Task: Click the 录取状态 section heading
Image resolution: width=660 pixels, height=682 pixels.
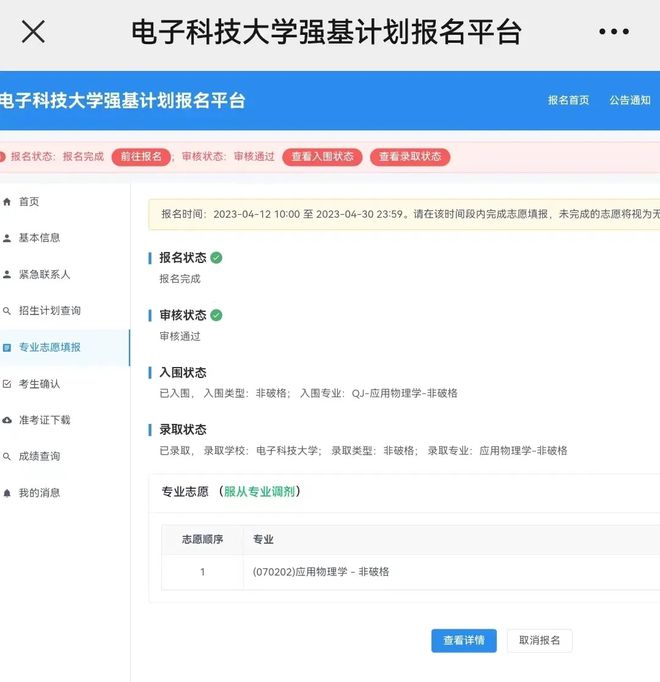Action: coord(183,430)
